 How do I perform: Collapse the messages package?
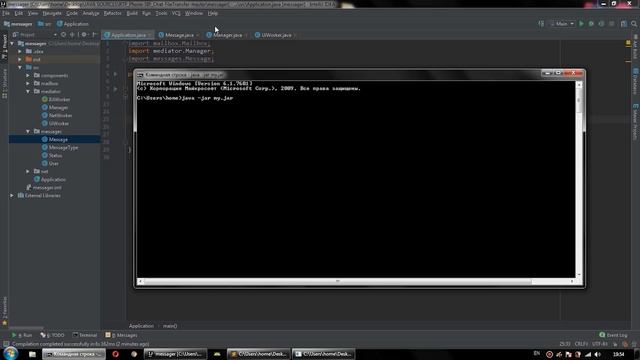point(28,131)
